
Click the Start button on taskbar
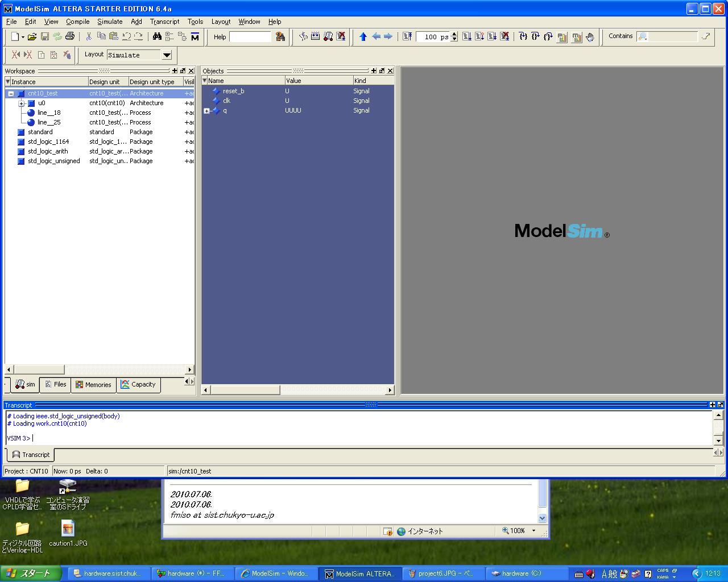click(31, 573)
